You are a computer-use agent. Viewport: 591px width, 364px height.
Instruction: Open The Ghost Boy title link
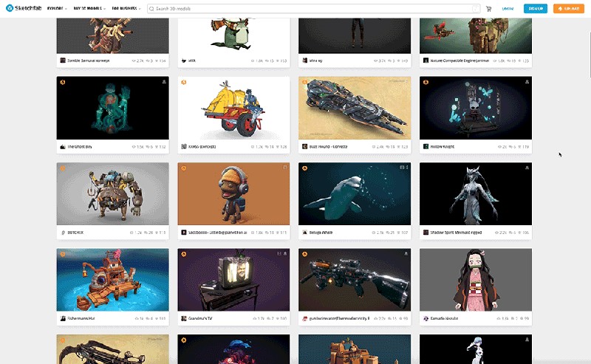(80, 147)
